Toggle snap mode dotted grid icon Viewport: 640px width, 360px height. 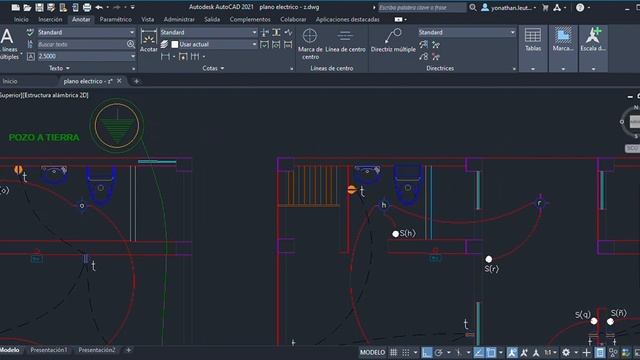click(x=406, y=352)
